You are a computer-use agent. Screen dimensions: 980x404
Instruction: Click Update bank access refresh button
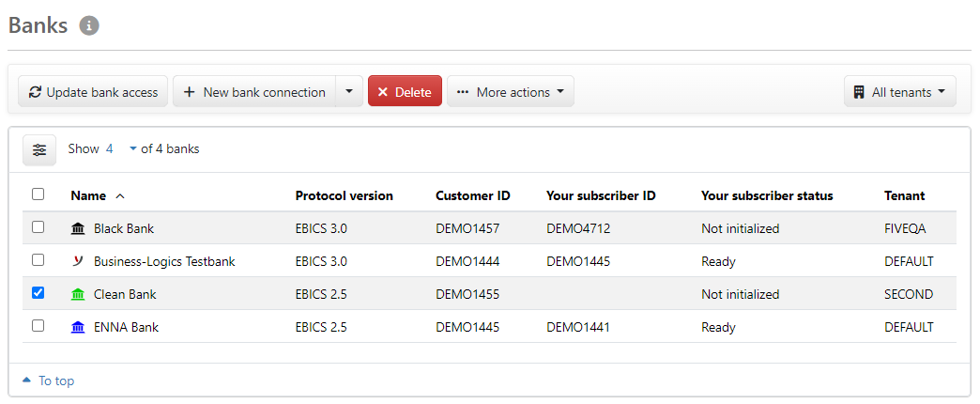pos(93,92)
